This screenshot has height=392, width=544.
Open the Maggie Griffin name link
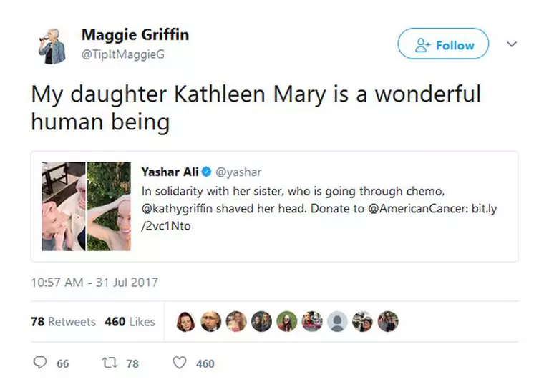pyautogui.click(x=135, y=34)
